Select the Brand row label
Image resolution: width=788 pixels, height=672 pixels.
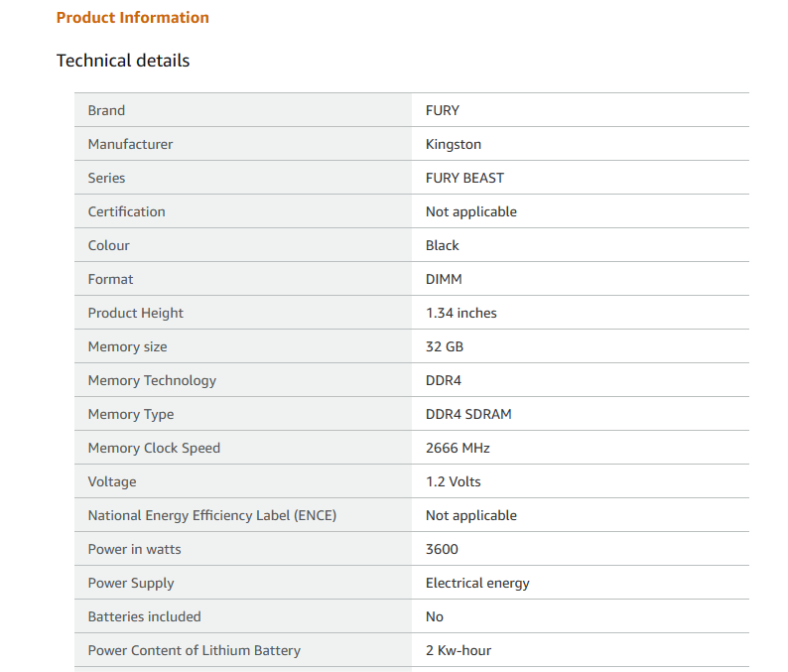pos(106,110)
